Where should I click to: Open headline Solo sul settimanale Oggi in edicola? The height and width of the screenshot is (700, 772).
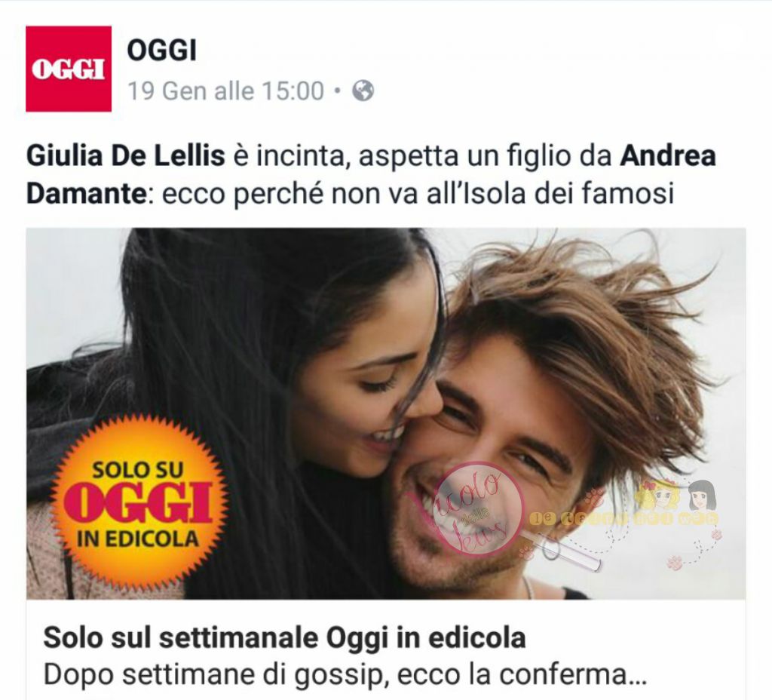pyautogui.click(x=284, y=638)
